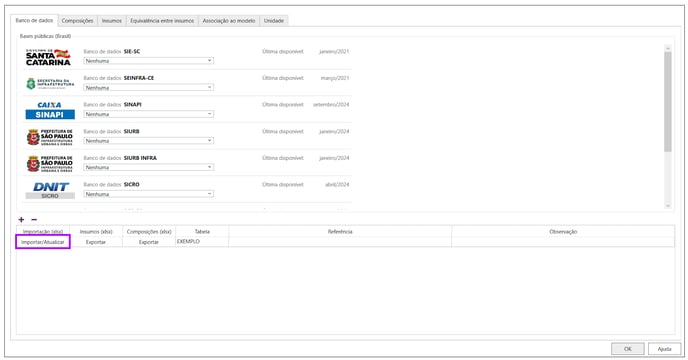This screenshot has width=688, height=360.
Task: Click the Secretaria da Infraestrutura logo
Action: pyautogui.click(x=50, y=84)
